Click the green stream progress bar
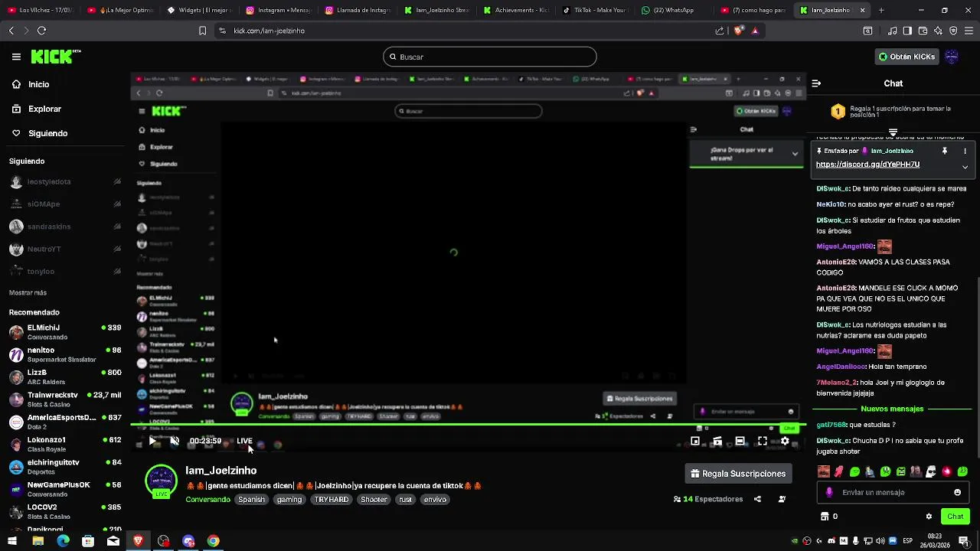980x551 pixels. [x=467, y=425]
